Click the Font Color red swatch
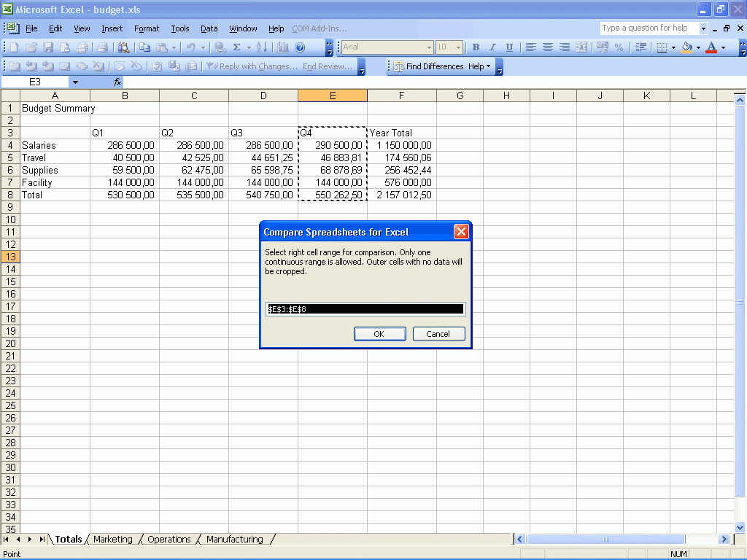Viewport: 747px width, 560px height. pyautogui.click(x=711, y=50)
